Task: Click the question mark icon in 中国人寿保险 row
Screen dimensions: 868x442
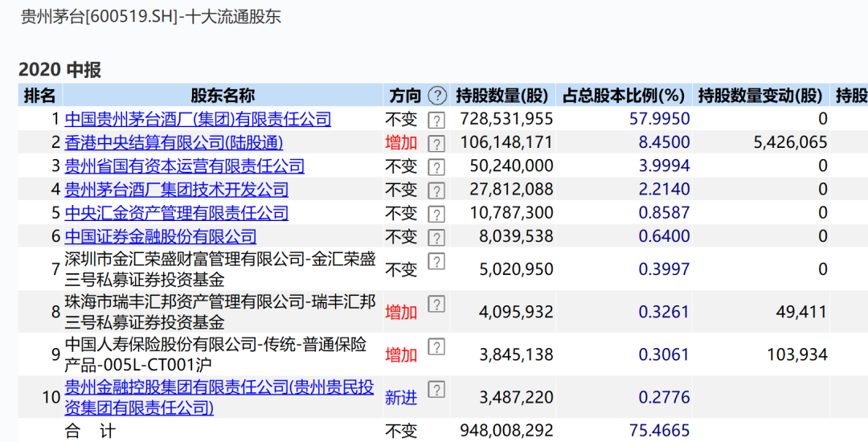Action: [x=436, y=347]
